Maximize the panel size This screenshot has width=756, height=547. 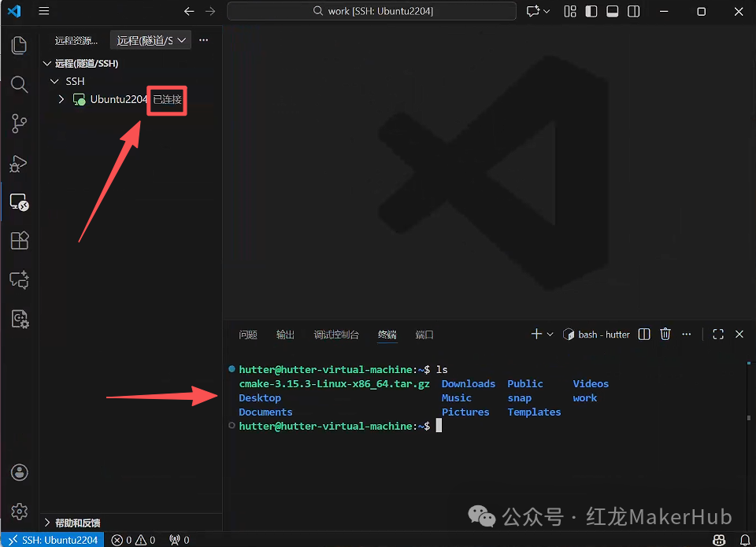(718, 334)
